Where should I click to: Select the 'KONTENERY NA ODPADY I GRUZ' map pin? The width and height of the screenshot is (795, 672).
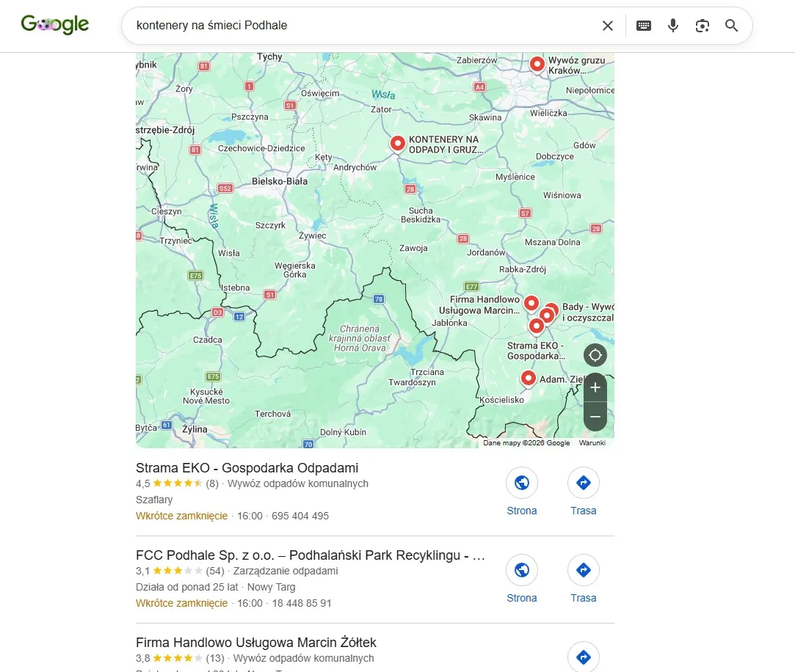[x=398, y=144]
